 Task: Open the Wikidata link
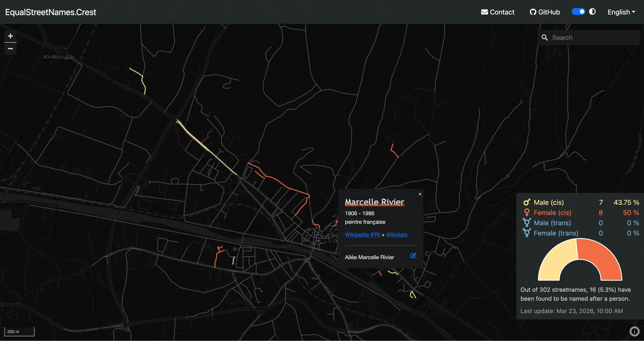[x=397, y=235]
